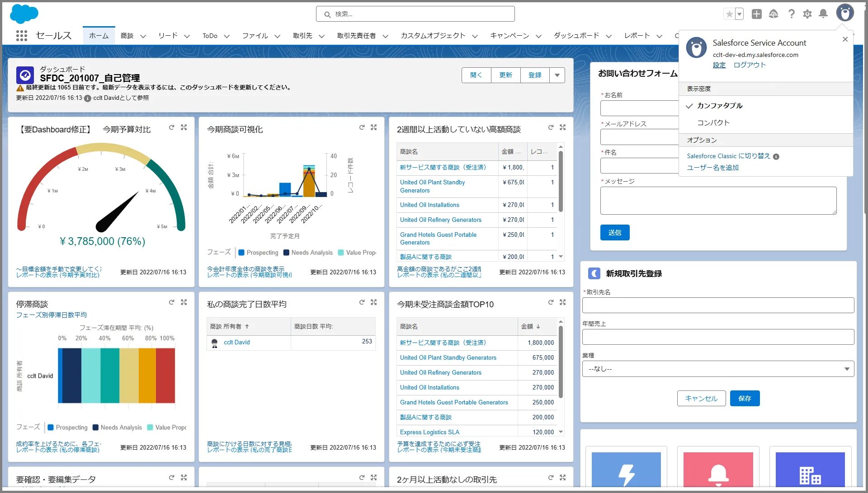Click the 設定 link in profile panel
The image size is (868, 493).
point(719,65)
